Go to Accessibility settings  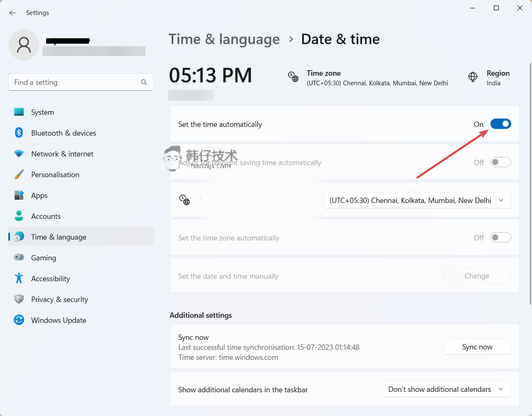(50, 279)
